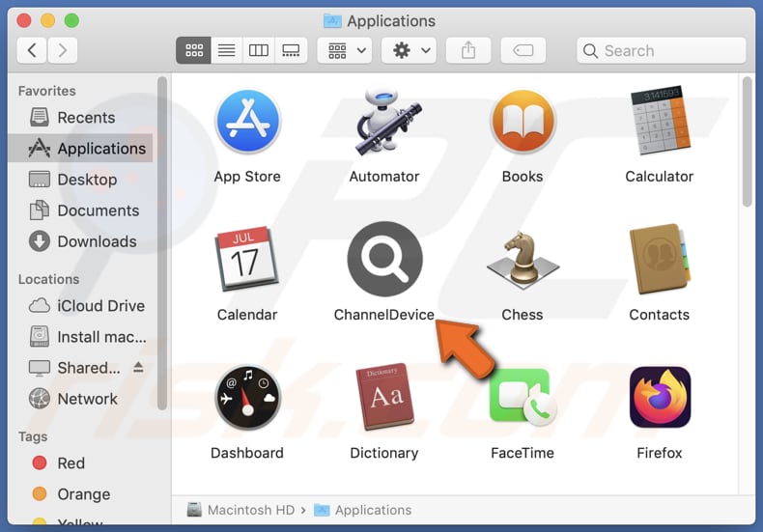Image resolution: width=763 pixels, height=532 pixels.
Task: Switch to gallery view
Action: click(291, 50)
